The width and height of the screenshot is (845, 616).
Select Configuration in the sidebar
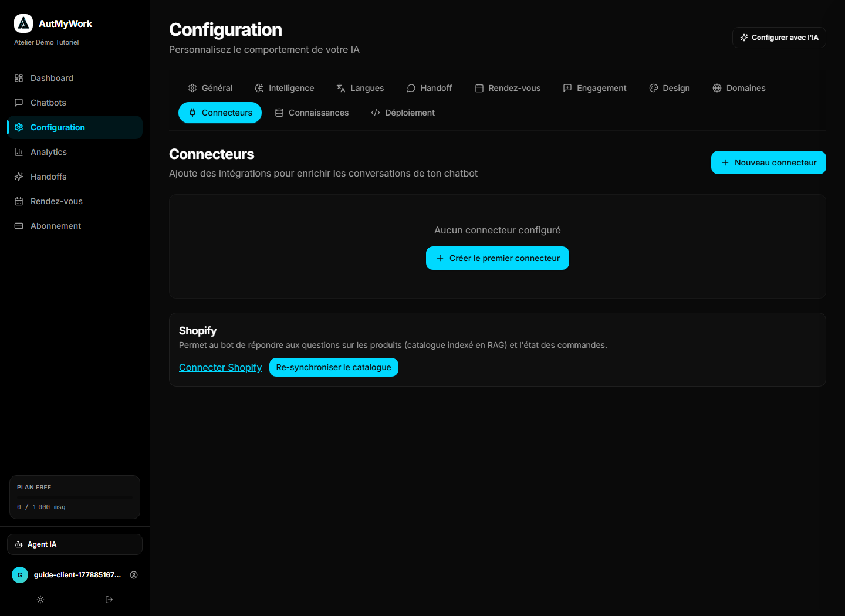(x=75, y=127)
